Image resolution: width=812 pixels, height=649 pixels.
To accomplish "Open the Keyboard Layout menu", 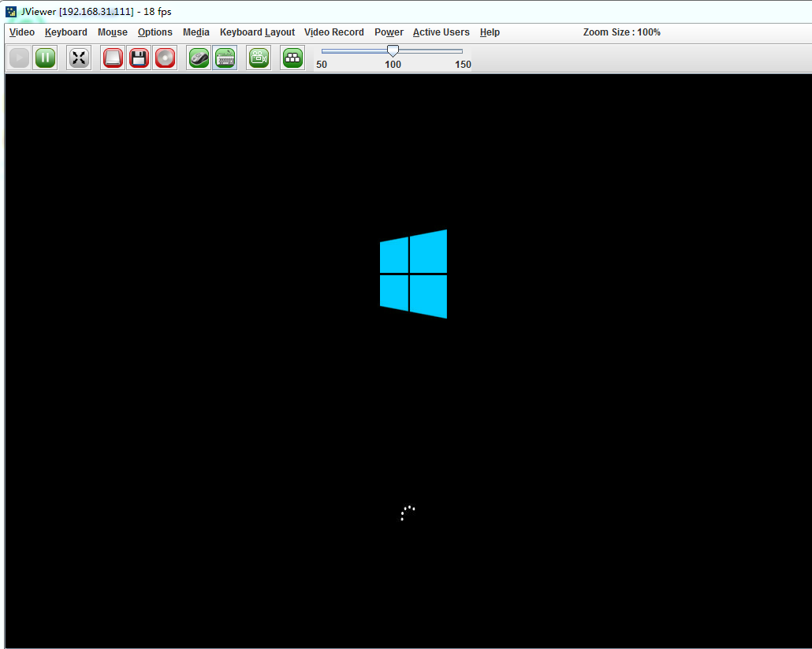I will pyautogui.click(x=257, y=32).
